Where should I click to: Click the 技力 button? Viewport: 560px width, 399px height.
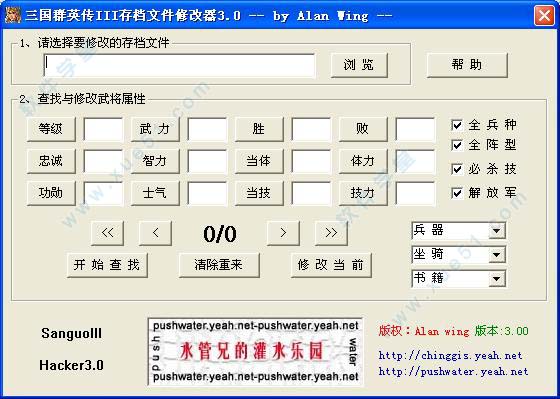(x=363, y=193)
